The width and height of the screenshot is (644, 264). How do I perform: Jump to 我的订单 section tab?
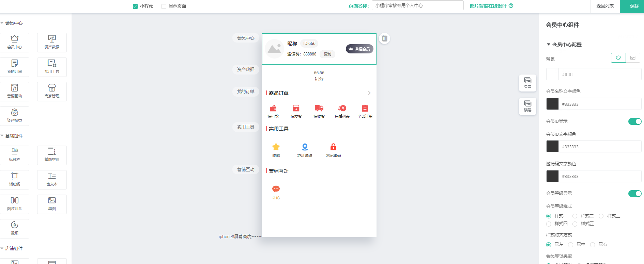(246, 92)
